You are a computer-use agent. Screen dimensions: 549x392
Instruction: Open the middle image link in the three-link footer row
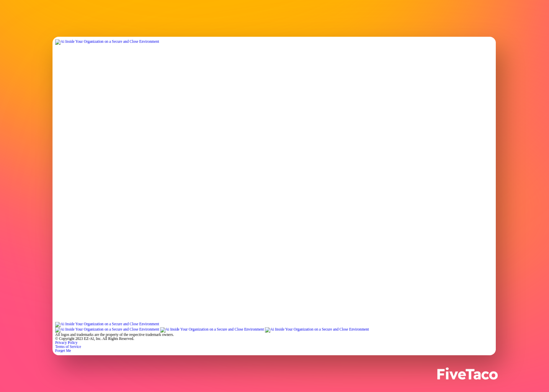coord(212,330)
